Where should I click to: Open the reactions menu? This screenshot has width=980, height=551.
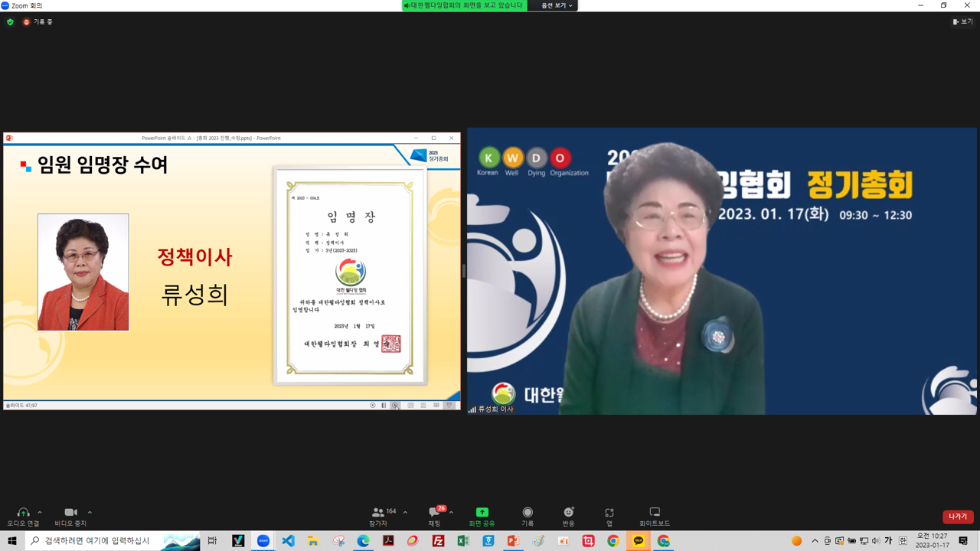tap(568, 513)
